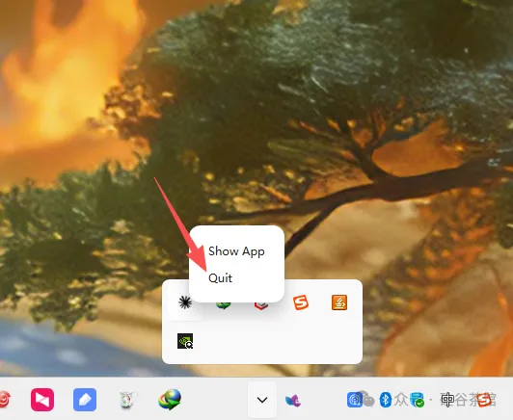Open the glass jar app on taskbar
This screenshot has width=513, height=420.
126,400
